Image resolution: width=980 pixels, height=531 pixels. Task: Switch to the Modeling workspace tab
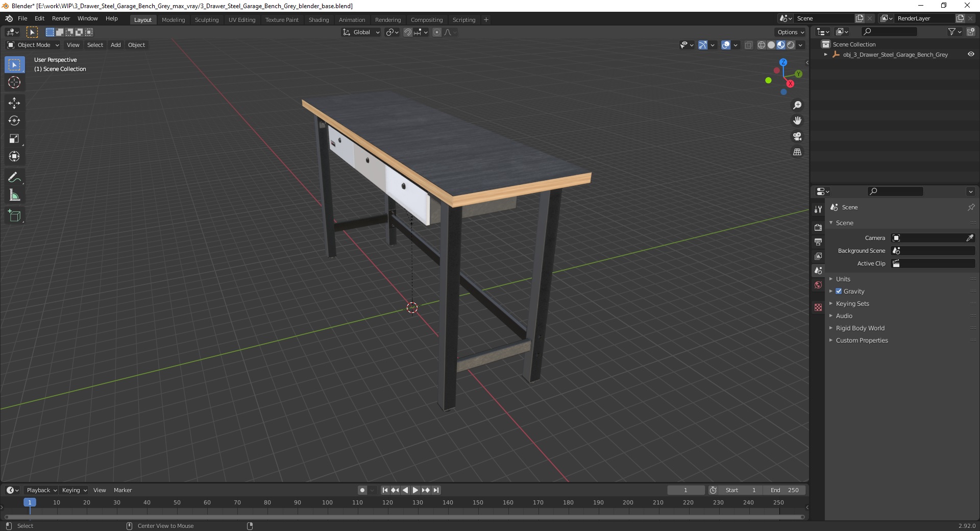point(173,20)
